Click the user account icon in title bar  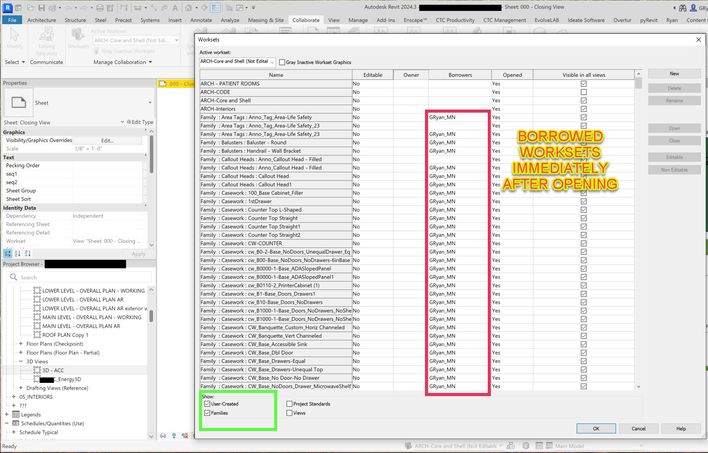point(694,8)
